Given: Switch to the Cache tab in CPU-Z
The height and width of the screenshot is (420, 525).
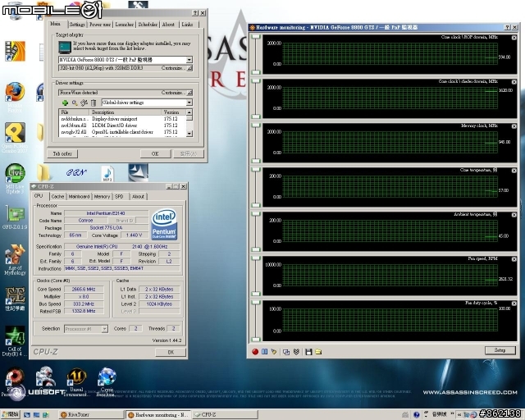Looking at the screenshot, I should coord(57,197).
